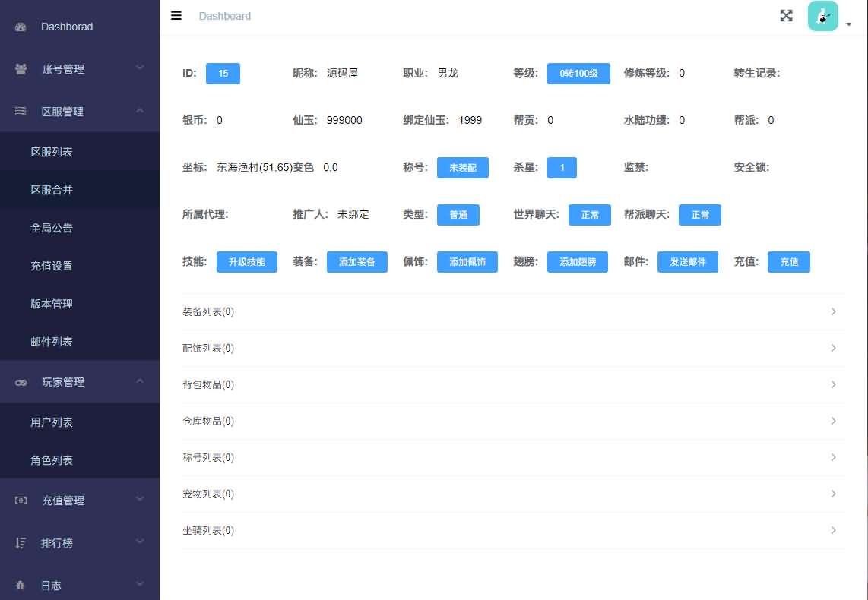Expand the 背包物品(0) row
Image resolution: width=868 pixels, height=600 pixels.
pyautogui.click(x=513, y=384)
